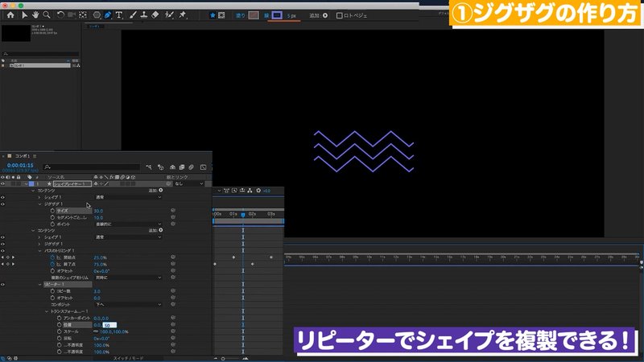This screenshot has width=644, height=362.
Task: Collapse the リピーター 1 group
Action: coord(39,285)
